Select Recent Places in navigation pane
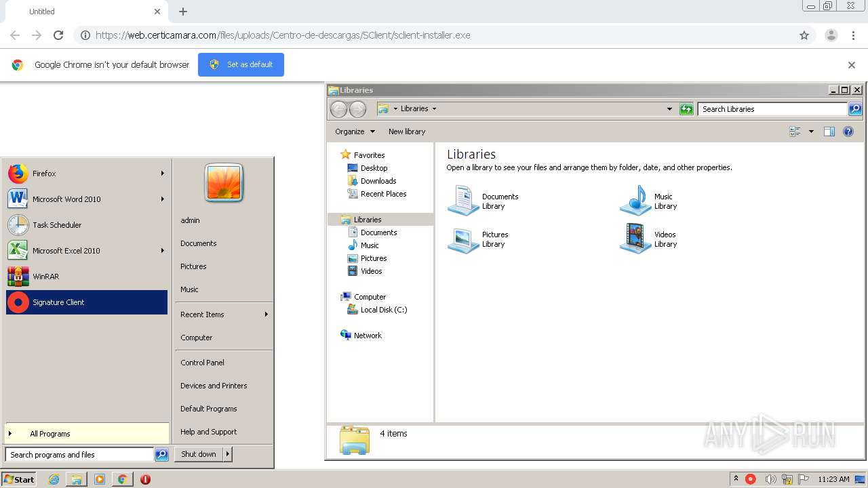The width and height of the screenshot is (868, 488). tap(383, 194)
